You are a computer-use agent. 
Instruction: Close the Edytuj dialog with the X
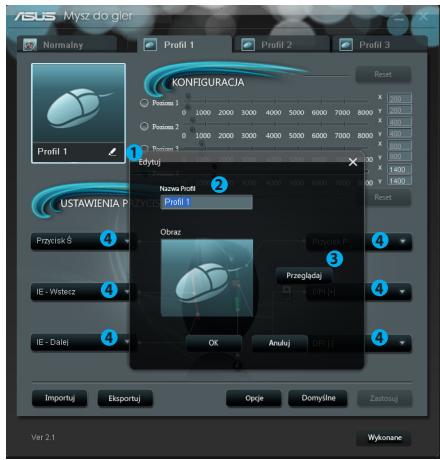point(353,162)
